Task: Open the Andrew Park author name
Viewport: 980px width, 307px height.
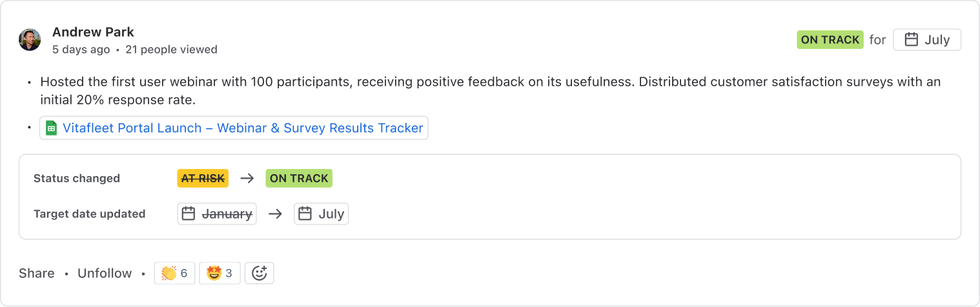Action: [93, 32]
